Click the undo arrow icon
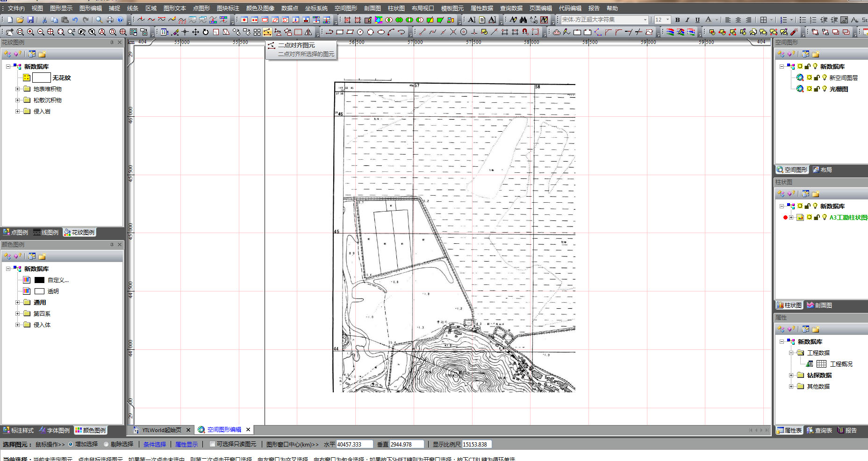868x461 pixels. pos(75,20)
